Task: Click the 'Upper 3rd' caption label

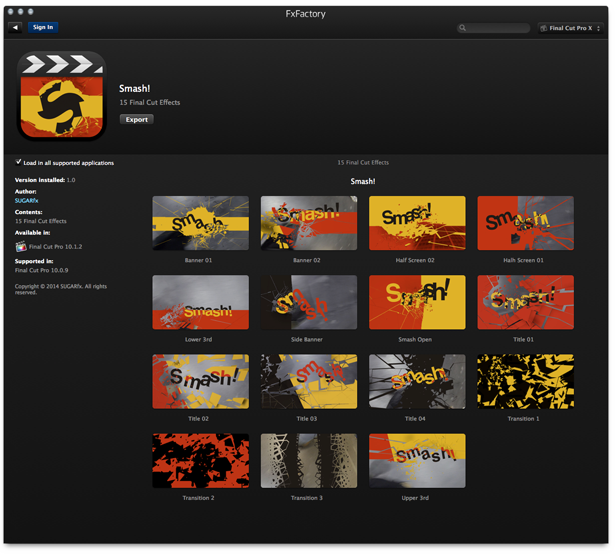Action: tap(415, 498)
